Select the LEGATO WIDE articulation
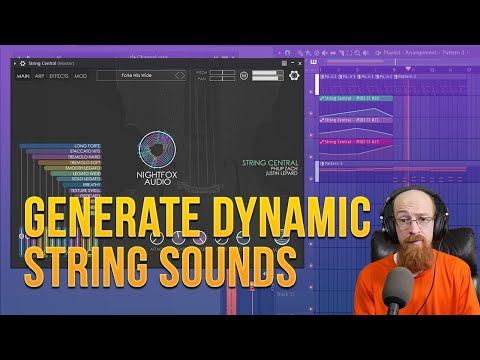The width and height of the screenshot is (480, 360). click(x=75, y=173)
